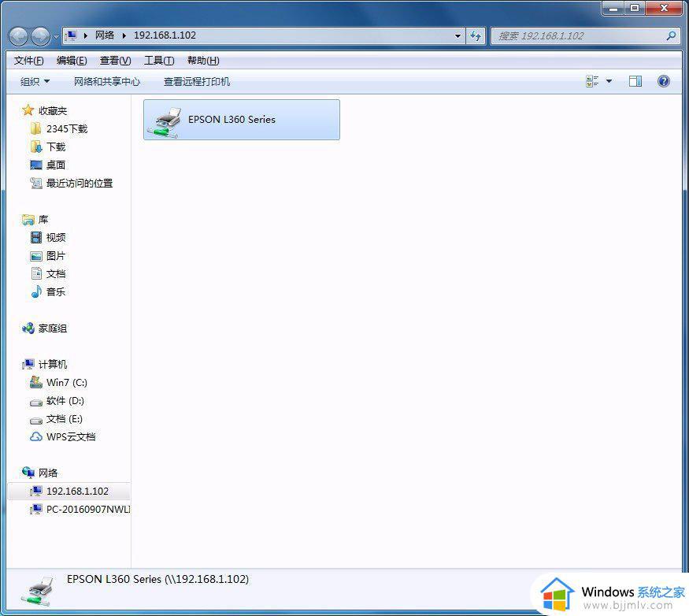The image size is (689, 616).
Task: Open the 文件(F) menu
Action: 28,61
